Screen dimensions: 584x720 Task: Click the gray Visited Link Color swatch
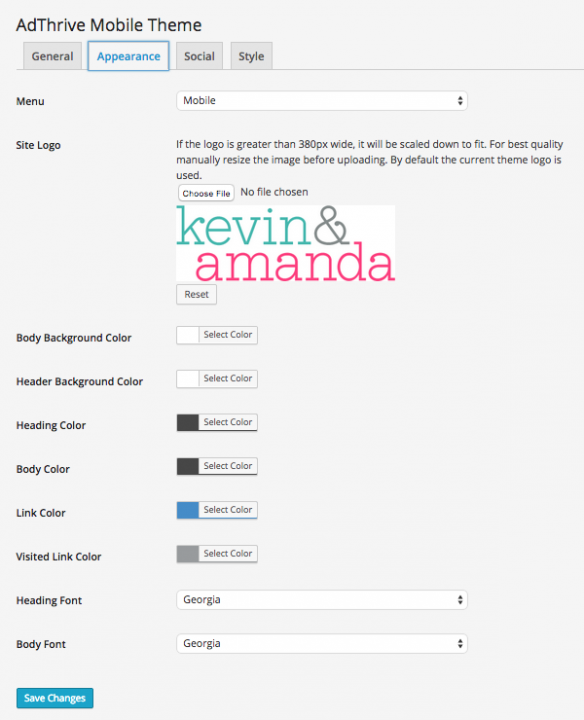188,554
